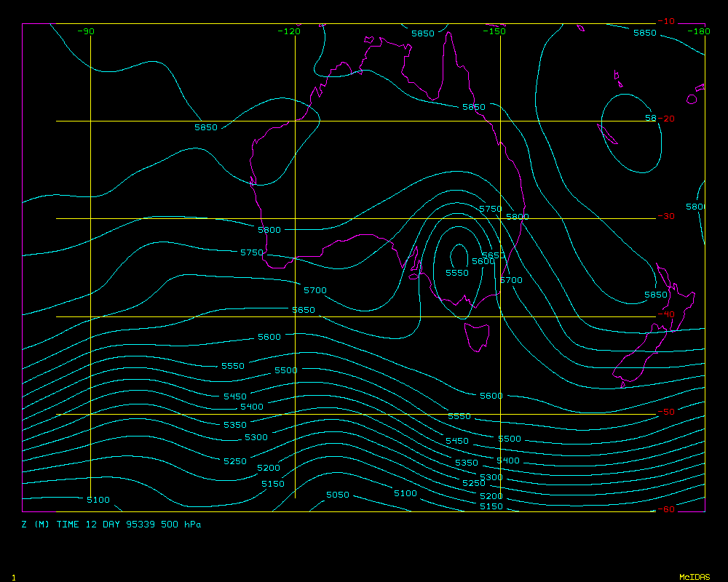Viewport: 728px width, 582px height.
Task: Click the 5850 label beside New Zealand
Action: point(655,295)
